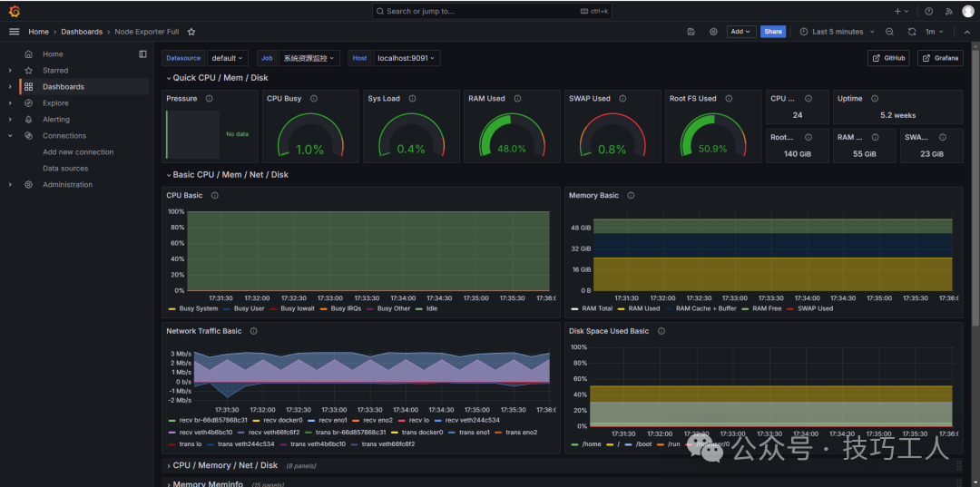Click the zoom out time range icon
Viewport: 980px width, 487px height.
pyautogui.click(x=889, y=32)
